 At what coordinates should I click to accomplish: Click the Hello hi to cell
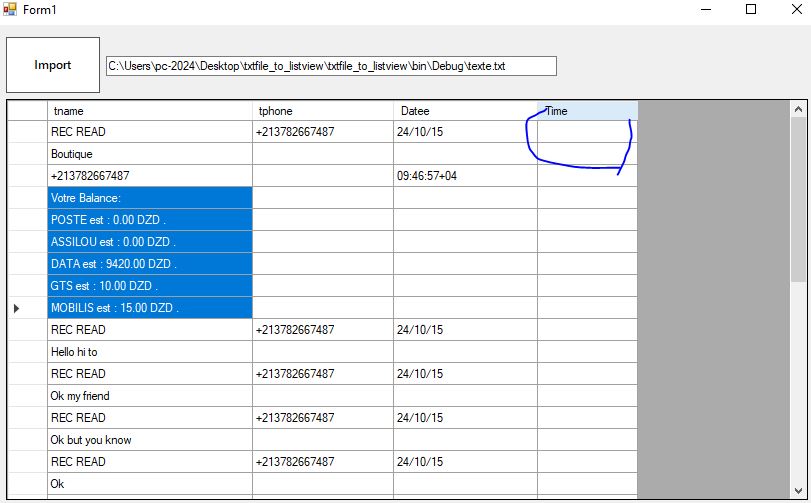(149, 352)
